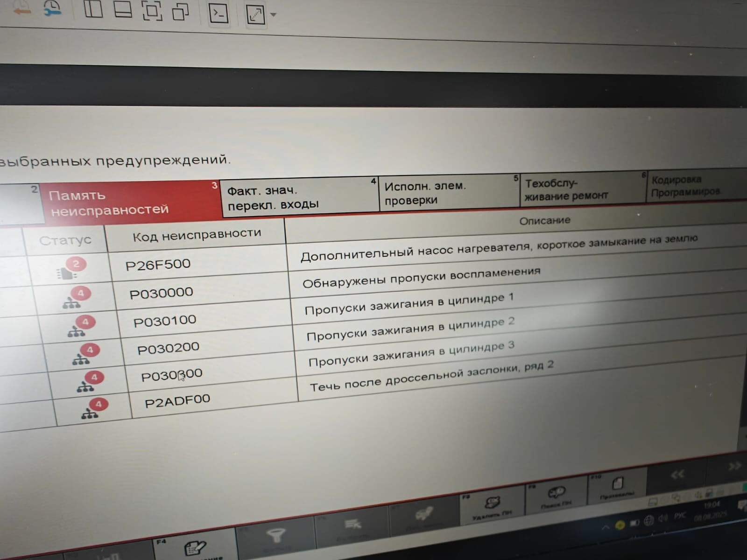Expand hidden system tray icons chevron
Screen dimensions: 747x560
coord(605,528)
